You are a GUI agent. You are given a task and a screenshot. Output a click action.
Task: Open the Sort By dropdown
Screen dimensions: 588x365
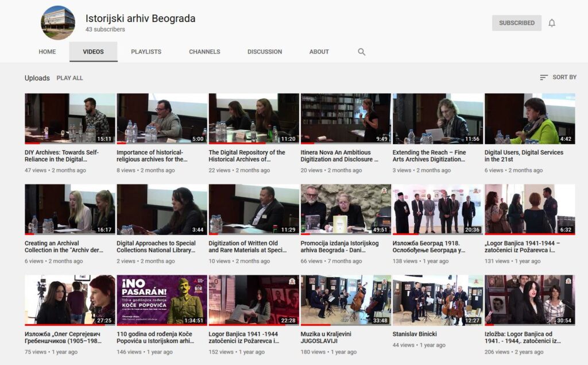click(558, 77)
